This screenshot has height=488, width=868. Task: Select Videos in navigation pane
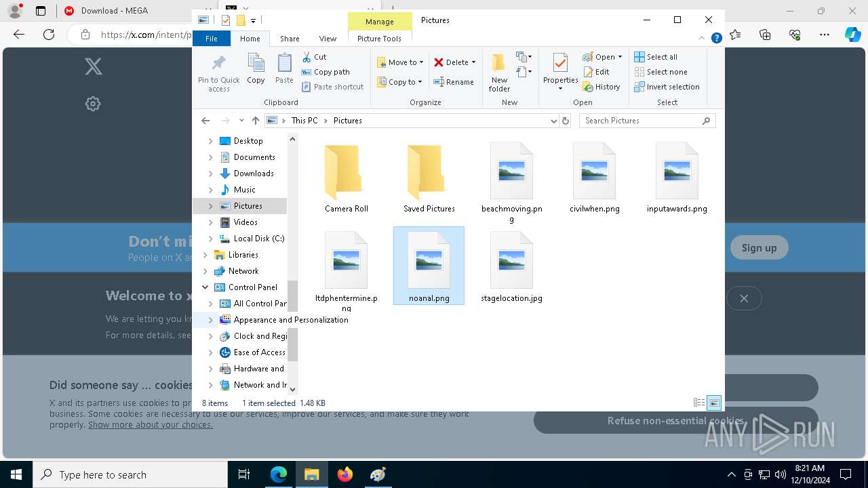[x=245, y=222]
